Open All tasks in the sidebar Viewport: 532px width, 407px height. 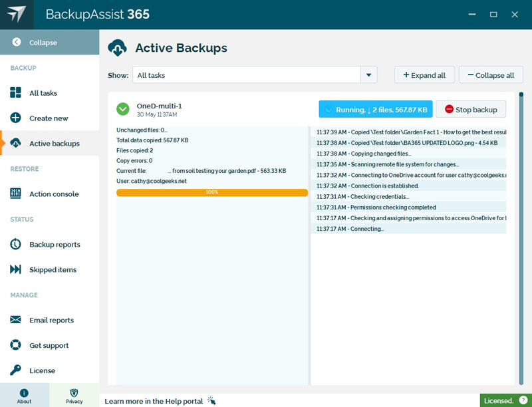[x=49, y=92]
